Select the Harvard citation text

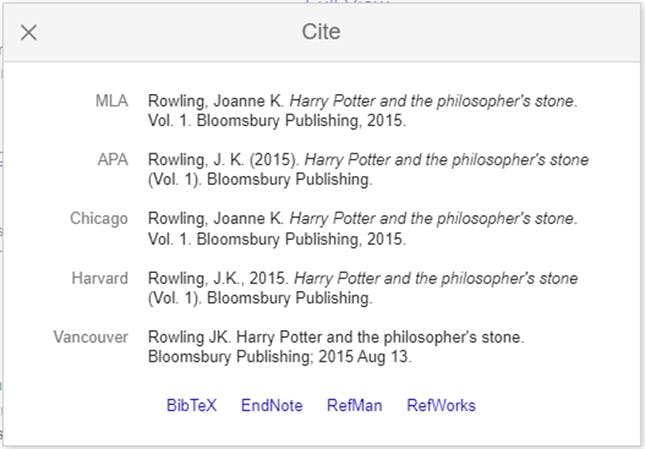363,288
